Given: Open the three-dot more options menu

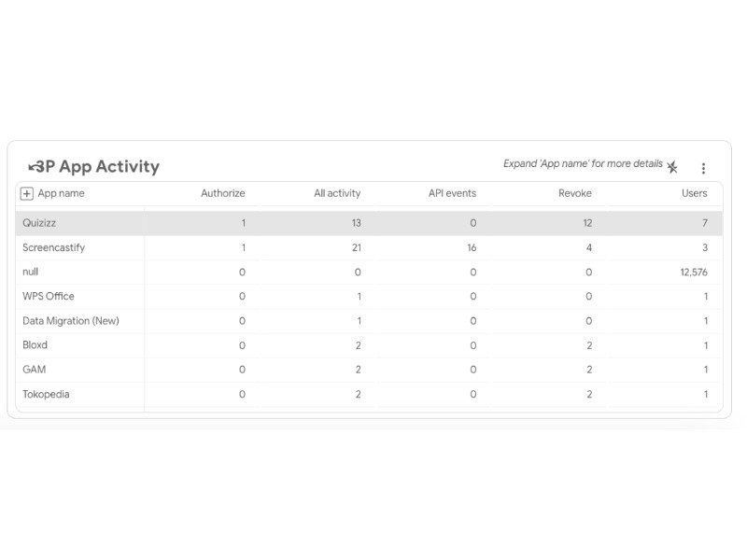Looking at the screenshot, I should tap(703, 169).
